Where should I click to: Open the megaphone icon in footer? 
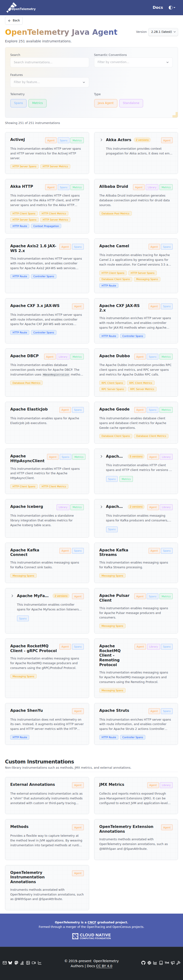tap(173, 963)
